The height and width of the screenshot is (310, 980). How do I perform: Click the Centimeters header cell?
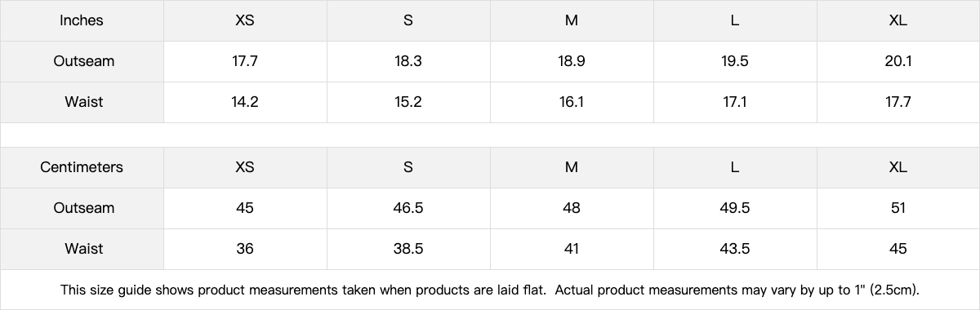click(82, 167)
